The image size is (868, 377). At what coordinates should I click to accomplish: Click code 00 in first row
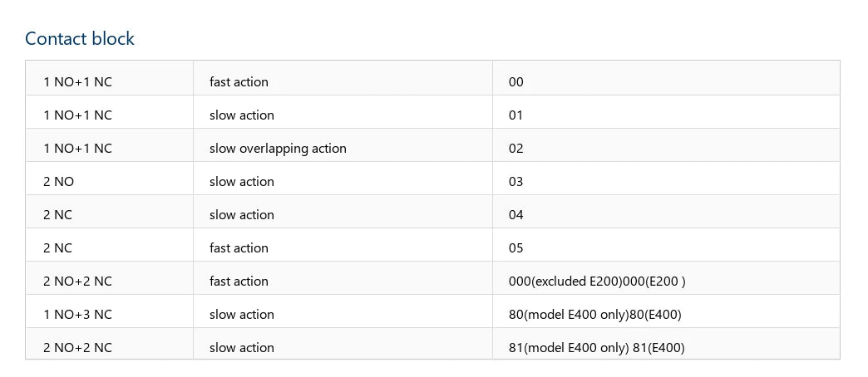tap(516, 82)
